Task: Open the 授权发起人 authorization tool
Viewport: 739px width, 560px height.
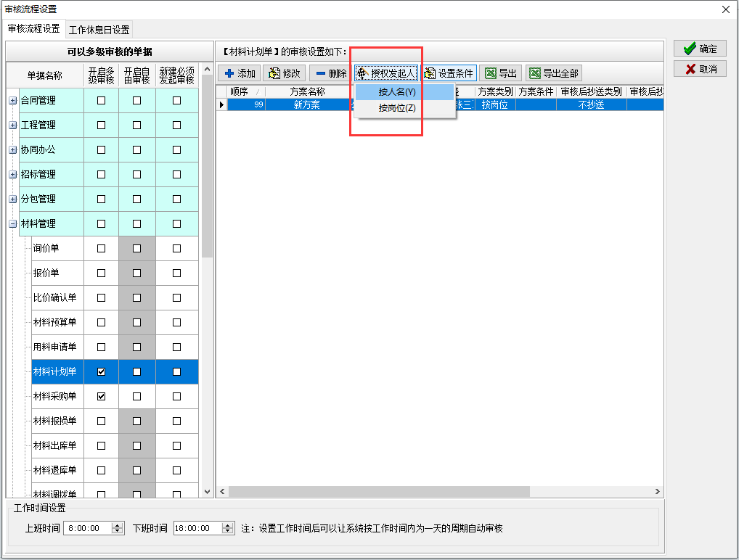Action: (362, 73)
